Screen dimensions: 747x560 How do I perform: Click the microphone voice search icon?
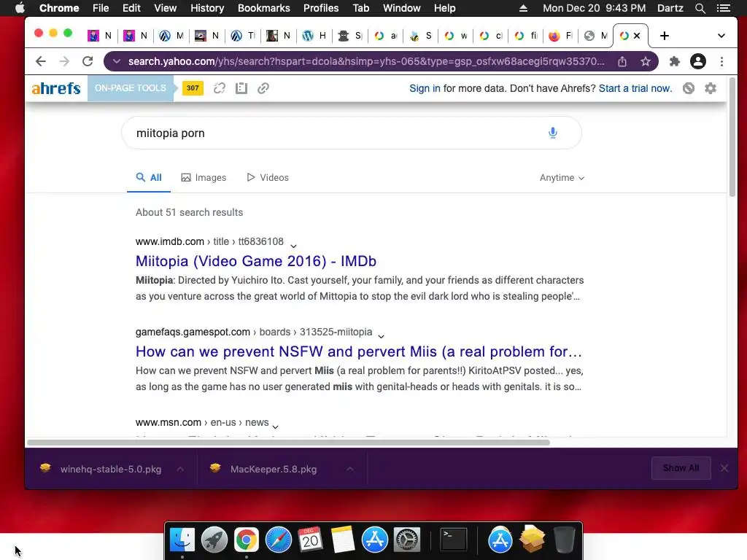pyautogui.click(x=553, y=133)
